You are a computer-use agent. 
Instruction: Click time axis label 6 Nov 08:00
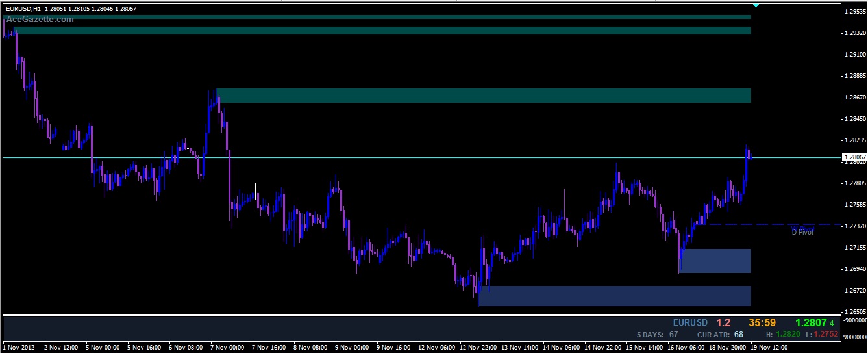coord(186,348)
